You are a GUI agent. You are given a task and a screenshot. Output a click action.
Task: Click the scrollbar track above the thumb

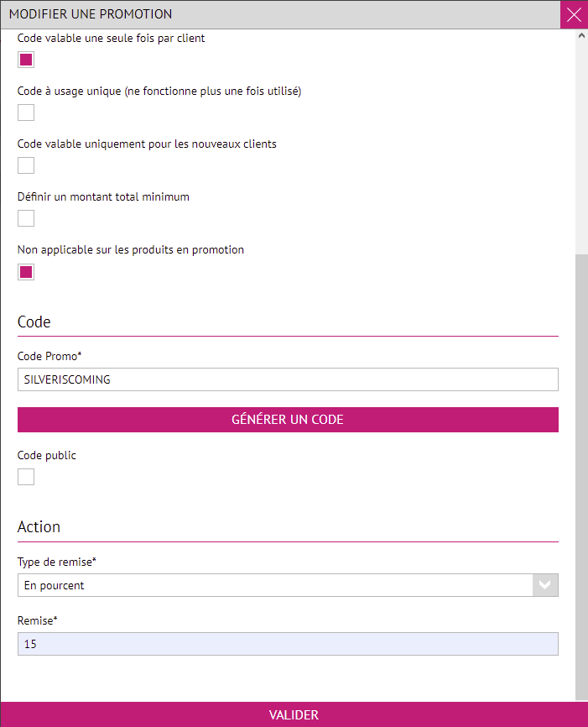tap(581, 143)
